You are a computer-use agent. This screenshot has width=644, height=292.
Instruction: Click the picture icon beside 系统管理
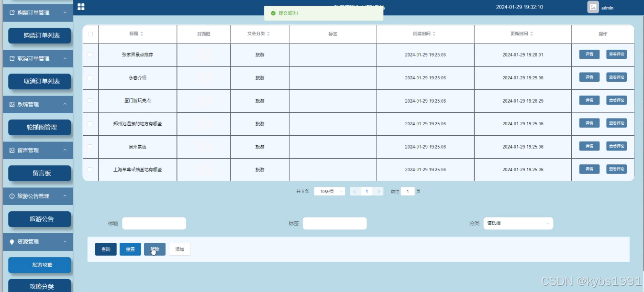tap(12, 104)
